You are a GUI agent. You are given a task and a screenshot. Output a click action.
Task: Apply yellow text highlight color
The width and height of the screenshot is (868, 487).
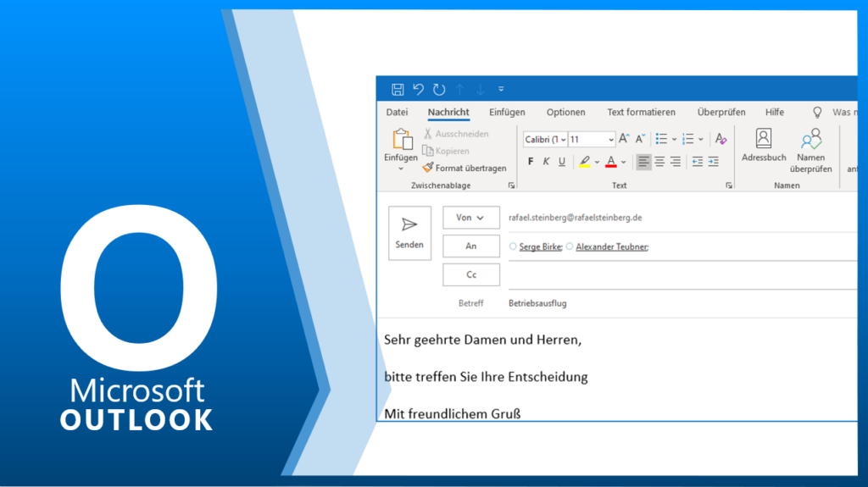585,162
